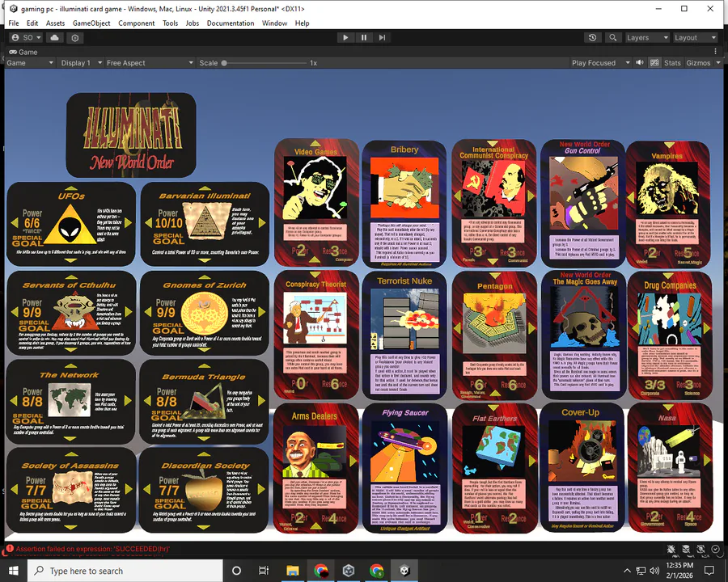This screenshot has width=728, height=582.
Task: Open the Windows notification center icon
Action: click(709, 571)
